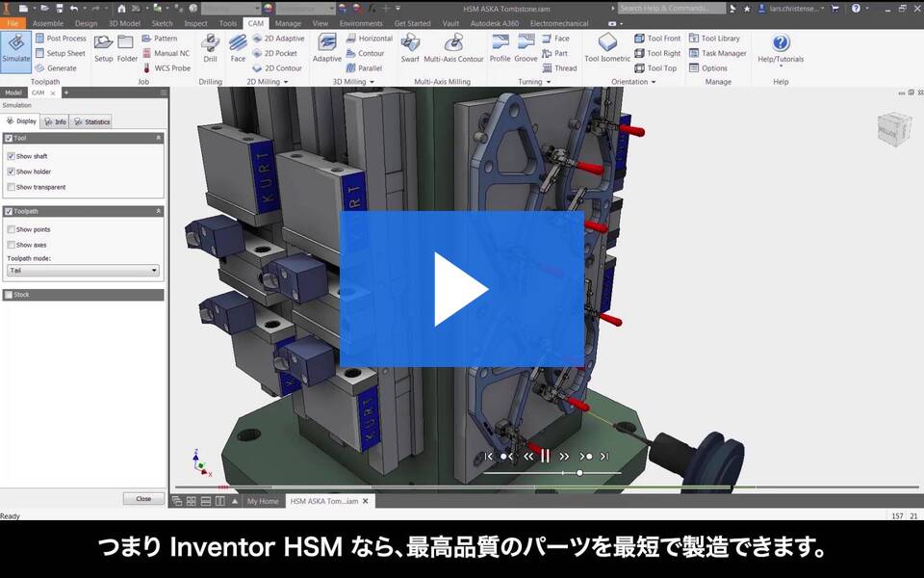This screenshot has width=924, height=578.
Task: Open Help/Tutorials
Action: coord(781,48)
